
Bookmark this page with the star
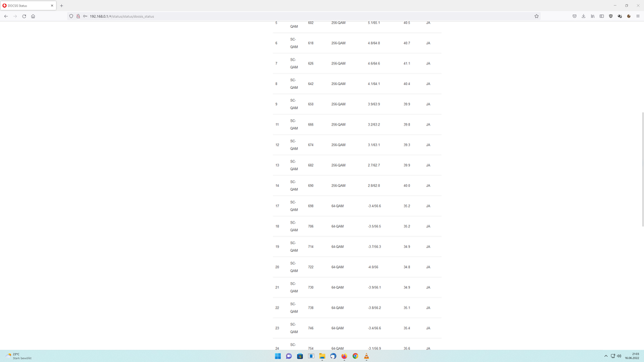tap(536, 16)
